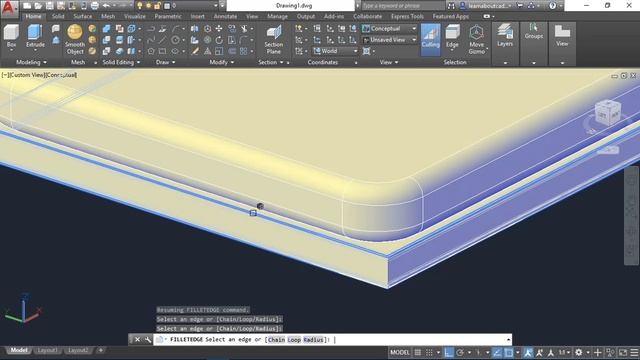The image size is (640, 360).
Task: Switch to the Annotate ribbon tab
Action: [225, 16]
